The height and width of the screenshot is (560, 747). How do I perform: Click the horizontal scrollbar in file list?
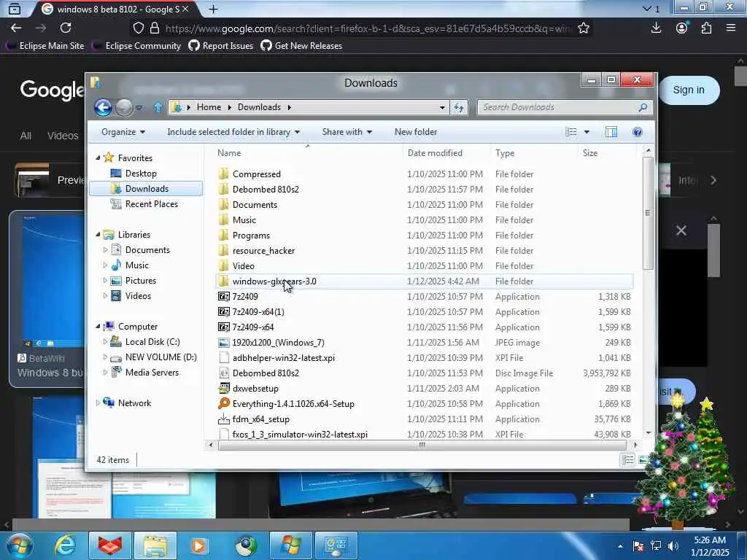[x=422, y=445]
